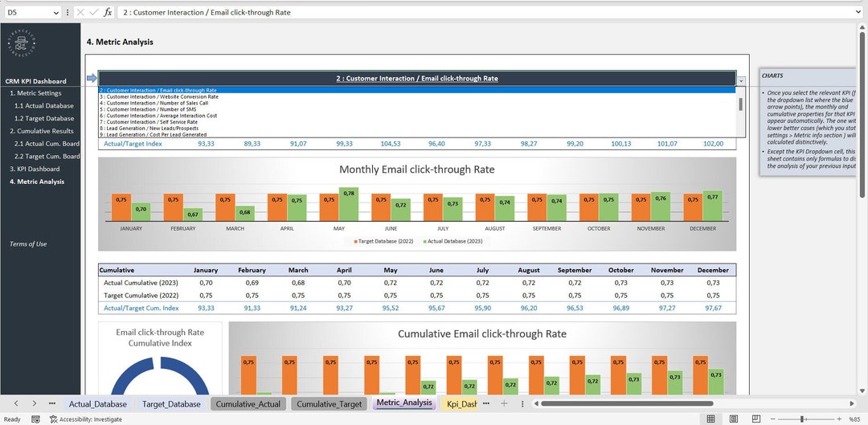Click the round logo in sidebar
868x425 pixels.
pyautogui.click(x=22, y=43)
